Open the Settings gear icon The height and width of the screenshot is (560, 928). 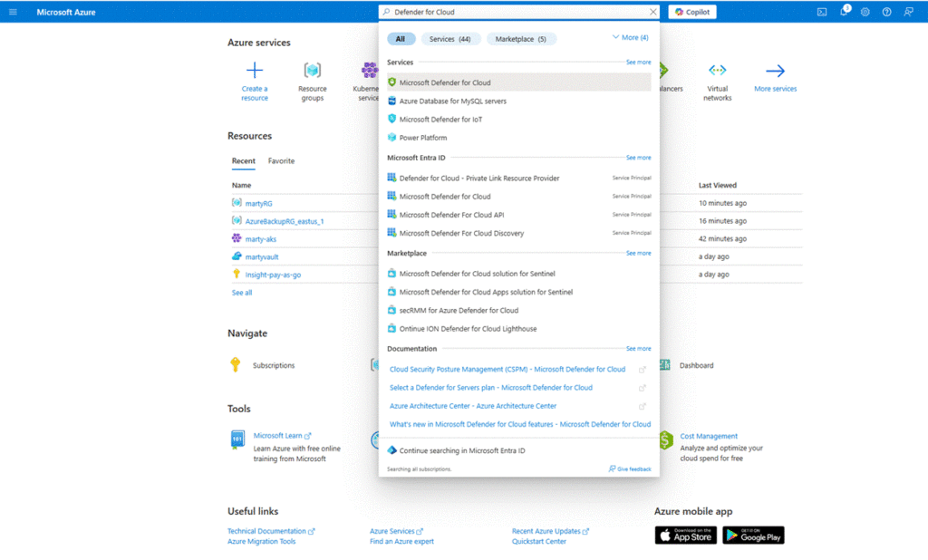pyautogui.click(x=865, y=12)
